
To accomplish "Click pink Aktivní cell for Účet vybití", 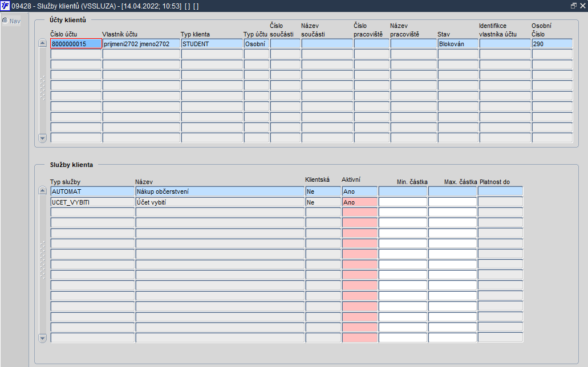I will 360,202.
